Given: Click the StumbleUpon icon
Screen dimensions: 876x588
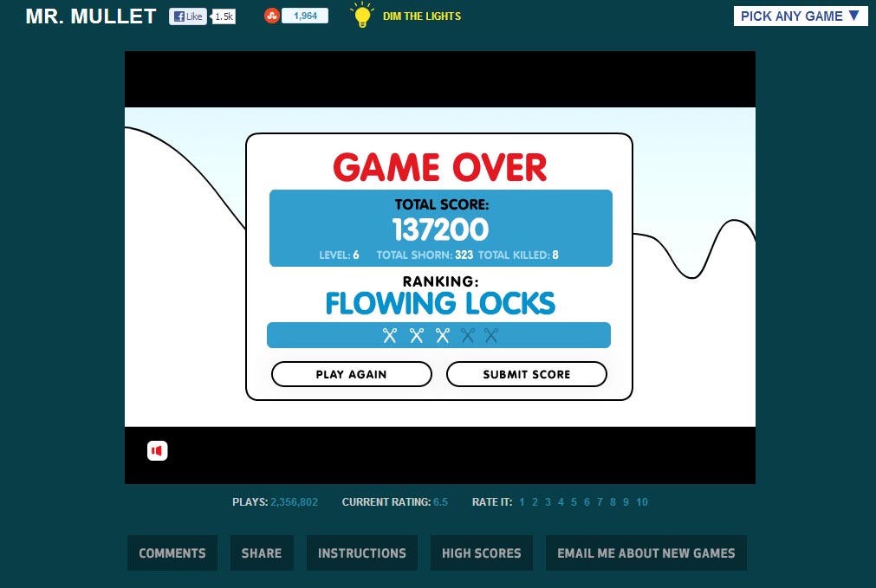Looking at the screenshot, I should tap(271, 16).
